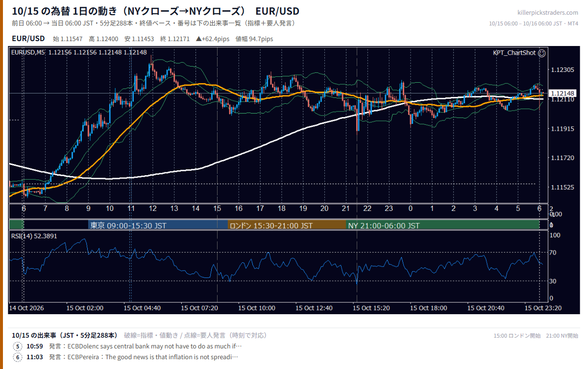Click the 15 Oct 10:00 time axis label
Image resolution: width=588 pixels, height=369 pixels.
point(257,308)
